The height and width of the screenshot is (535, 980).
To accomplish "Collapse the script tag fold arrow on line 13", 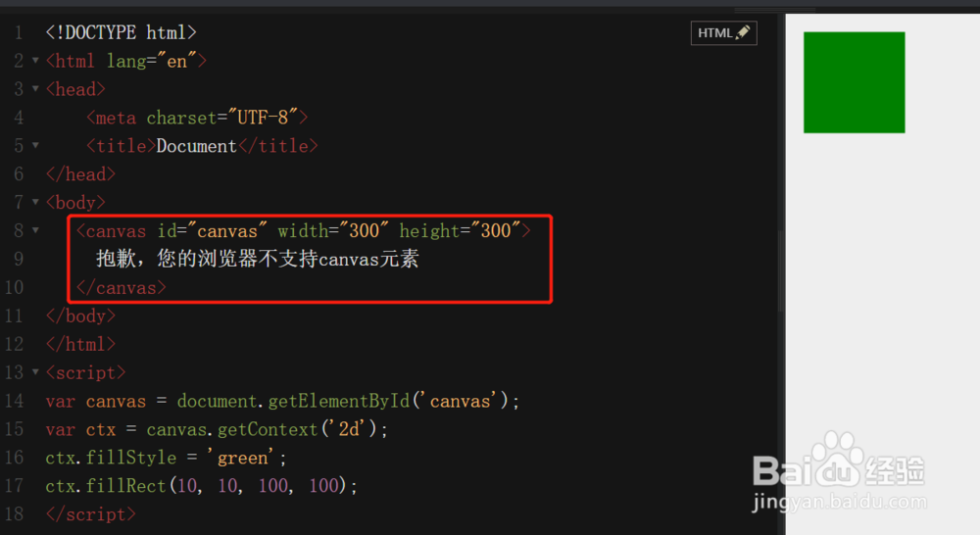I will (x=35, y=372).
